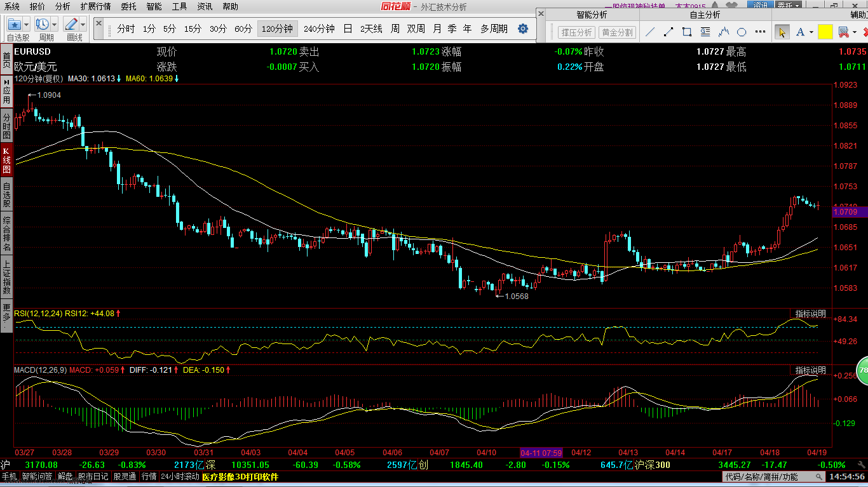This screenshot has width=868, height=487.
Task: Click the 04-11 07:59 timeline marker
Action: click(541, 453)
